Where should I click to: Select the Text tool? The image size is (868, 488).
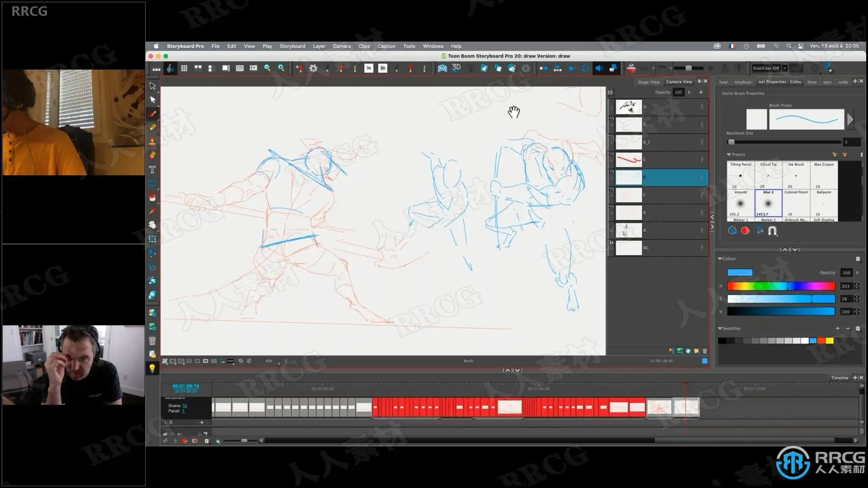pyautogui.click(x=152, y=169)
